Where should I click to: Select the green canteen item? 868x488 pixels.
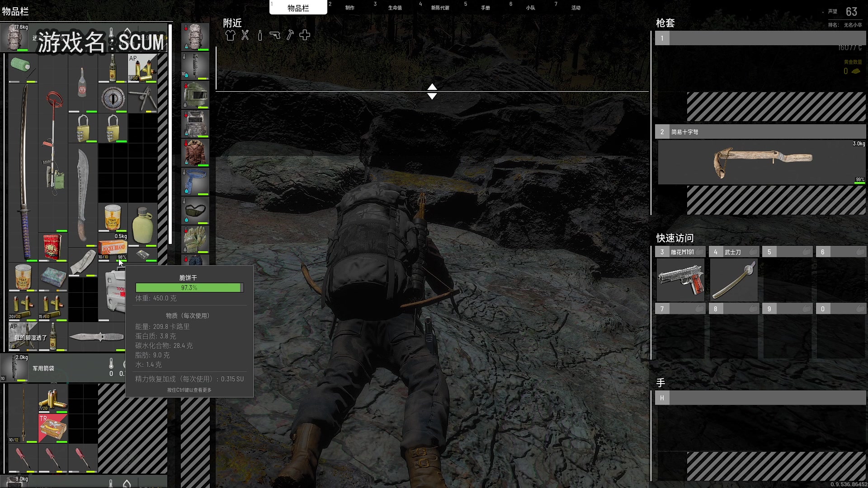[x=143, y=225]
